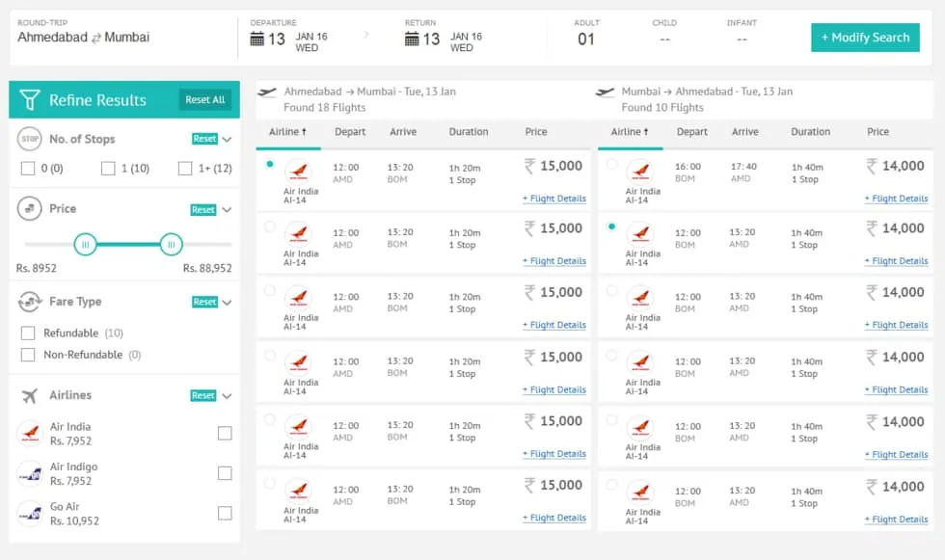
Task: Click the Departure calendar icon
Action: coord(256,40)
